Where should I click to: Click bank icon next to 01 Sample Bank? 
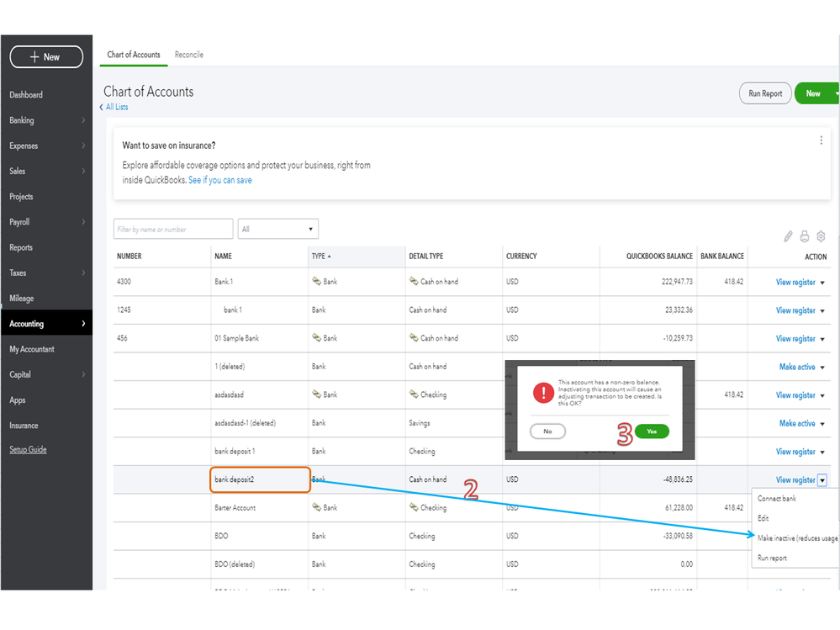tap(317, 338)
